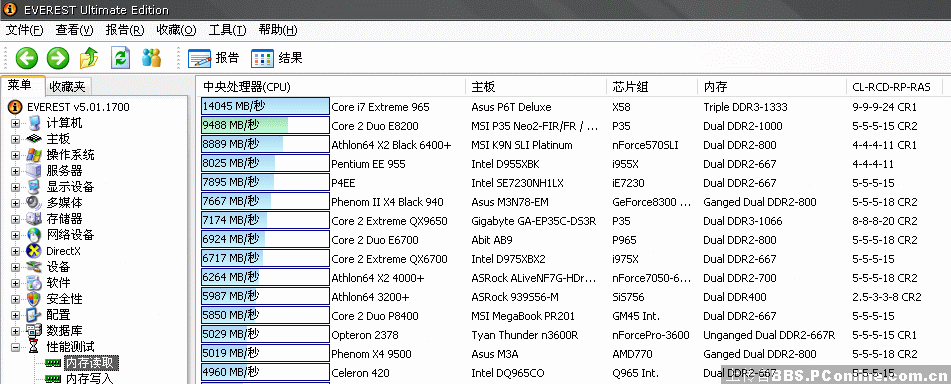Sort by 中央处理器(CPU) column header
The image size is (951, 384).
coord(331,87)
